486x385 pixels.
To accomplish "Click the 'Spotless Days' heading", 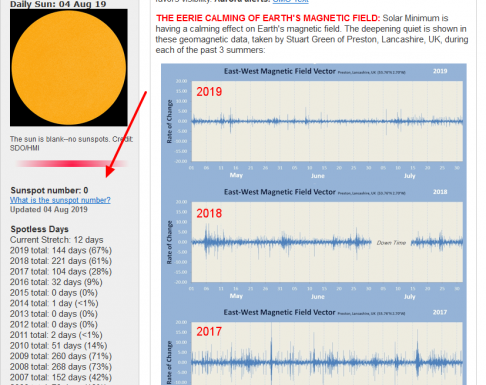I will tap(40, 229).
